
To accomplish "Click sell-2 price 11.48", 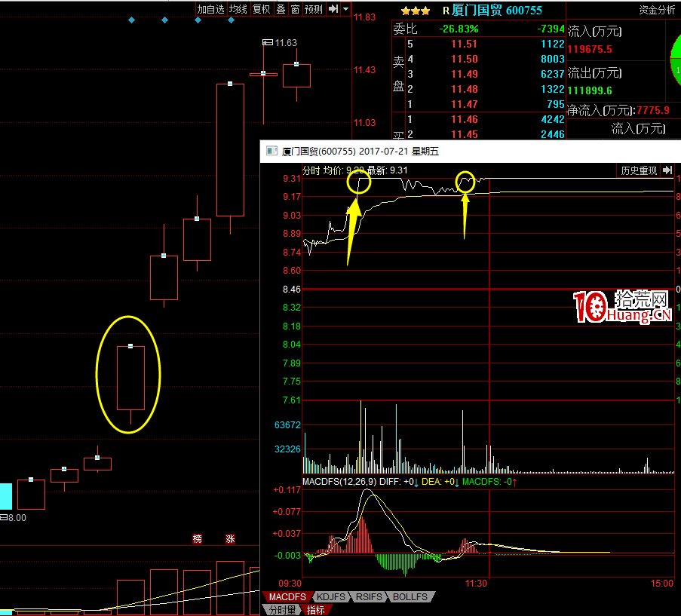I will (464, 89).
